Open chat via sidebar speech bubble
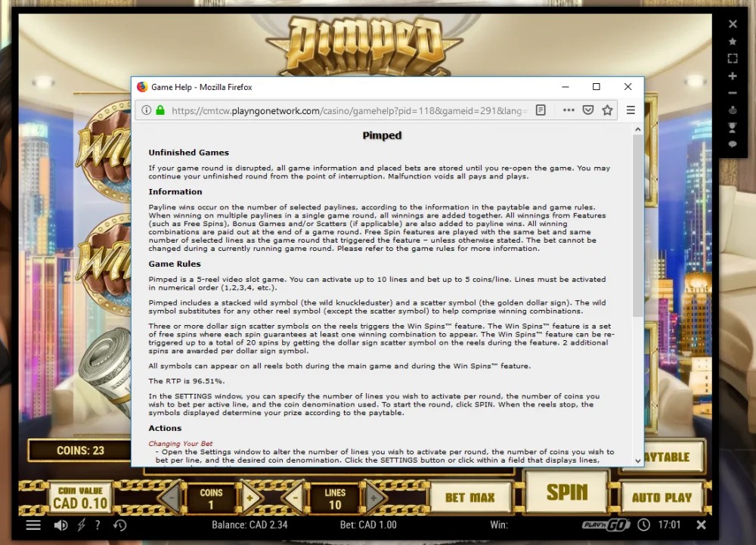756x545 pixels. tap(733, 144)
